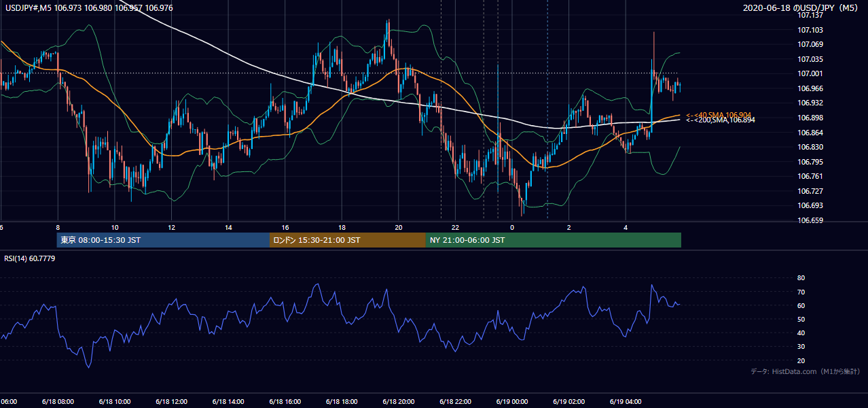Viewport: 868px width, 408px height.
Task: Click hour label 18 under price chart
Action: click(x=342, y=228)
